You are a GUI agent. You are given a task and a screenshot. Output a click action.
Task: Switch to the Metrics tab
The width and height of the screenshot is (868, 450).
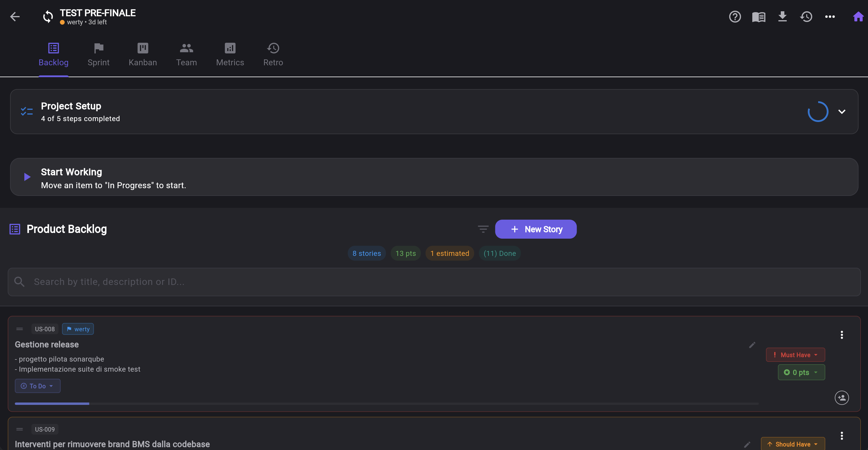[230, 54]
